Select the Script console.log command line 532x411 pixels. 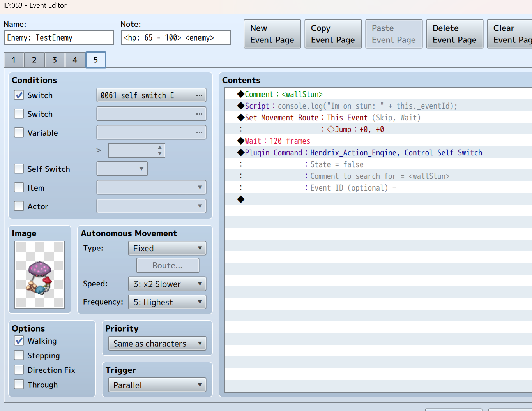(x=351, y=106)
